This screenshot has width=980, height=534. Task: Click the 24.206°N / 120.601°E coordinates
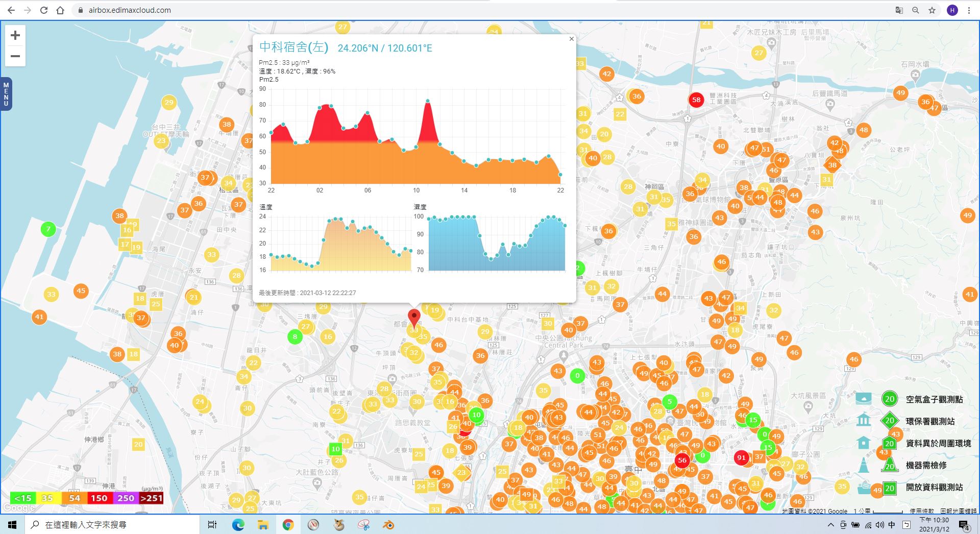(x=385, y=48)
